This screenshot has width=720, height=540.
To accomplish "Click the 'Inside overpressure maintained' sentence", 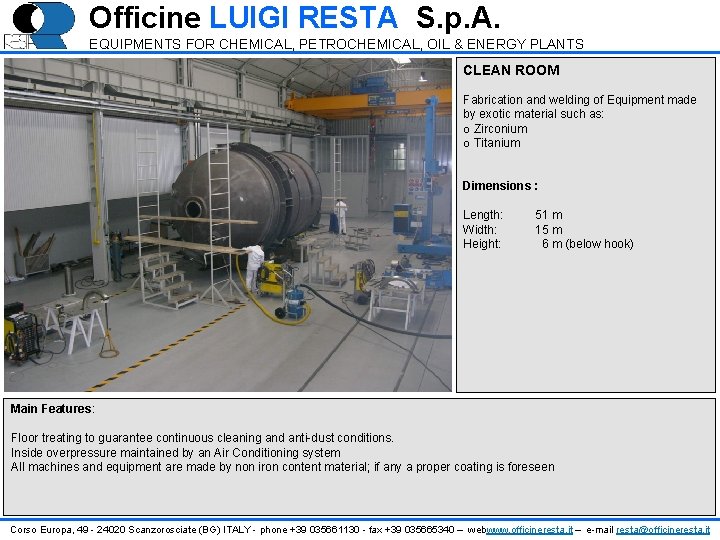I will tap(175, 453).
